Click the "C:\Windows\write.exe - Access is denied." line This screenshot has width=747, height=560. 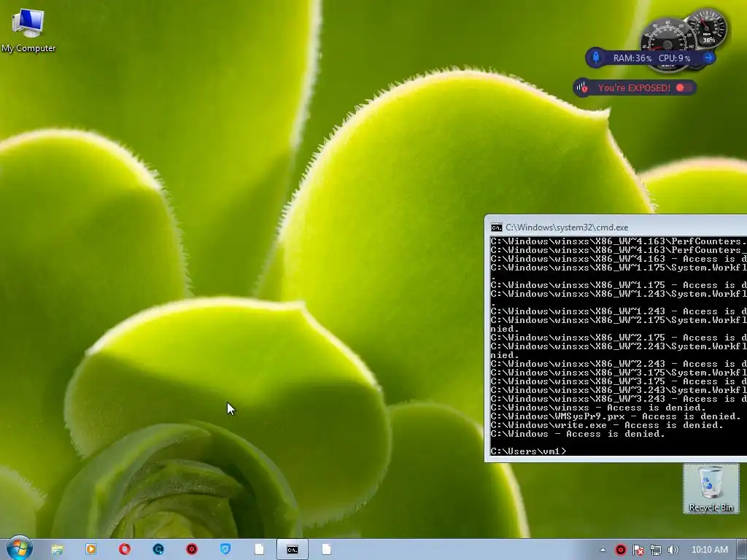(607, 425)
